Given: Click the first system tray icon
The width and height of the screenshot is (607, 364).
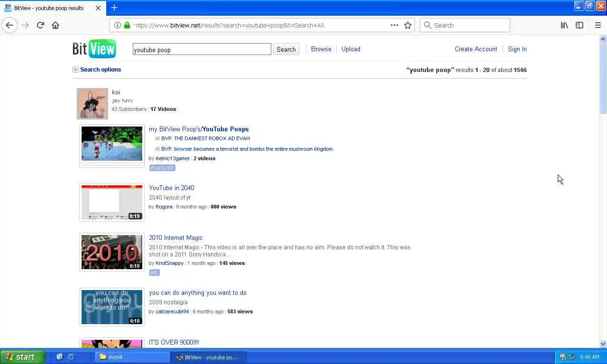Looking at the screenshot, I should point(563,357).
